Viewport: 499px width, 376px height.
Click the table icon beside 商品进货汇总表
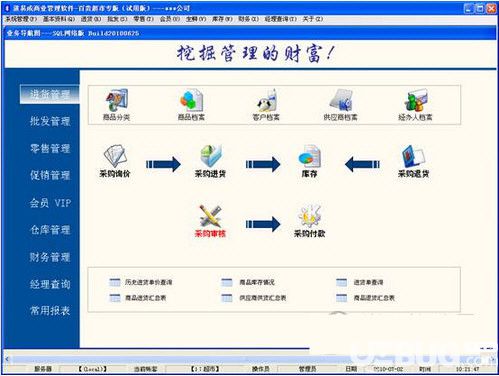(115, 298)
